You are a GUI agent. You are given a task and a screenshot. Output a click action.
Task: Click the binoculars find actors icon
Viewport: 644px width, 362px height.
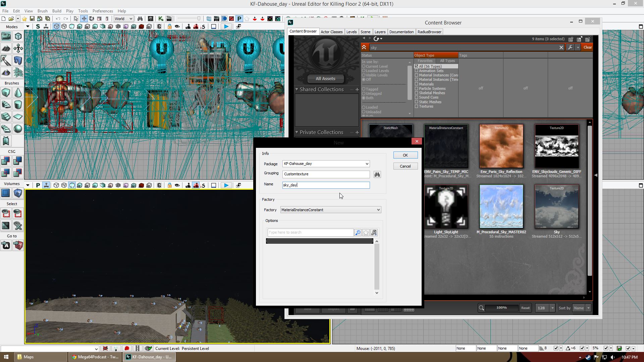pos(140,19)
